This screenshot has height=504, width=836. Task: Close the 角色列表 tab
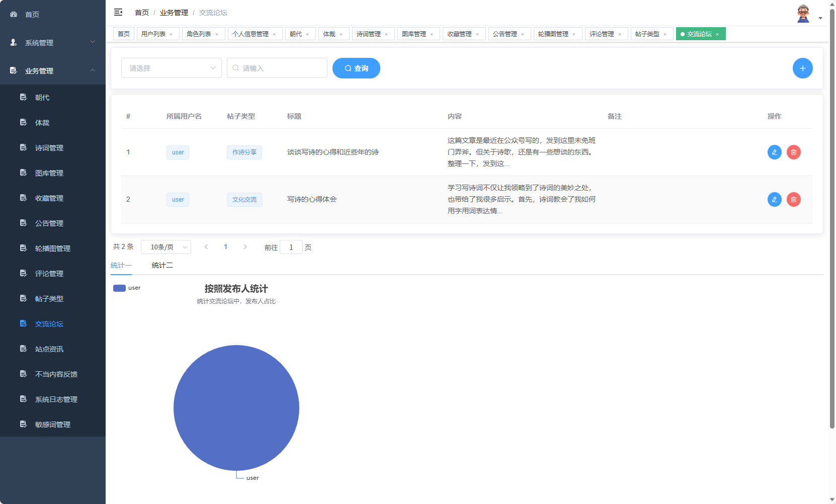217,34
